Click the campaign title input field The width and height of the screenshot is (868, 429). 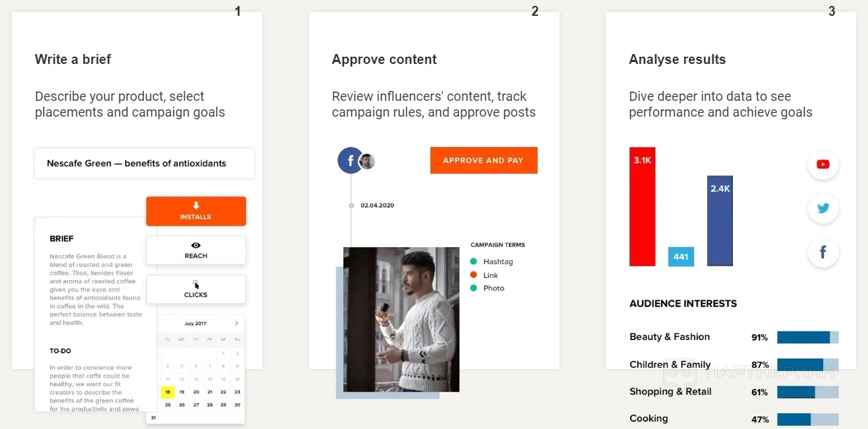[144, 163]
